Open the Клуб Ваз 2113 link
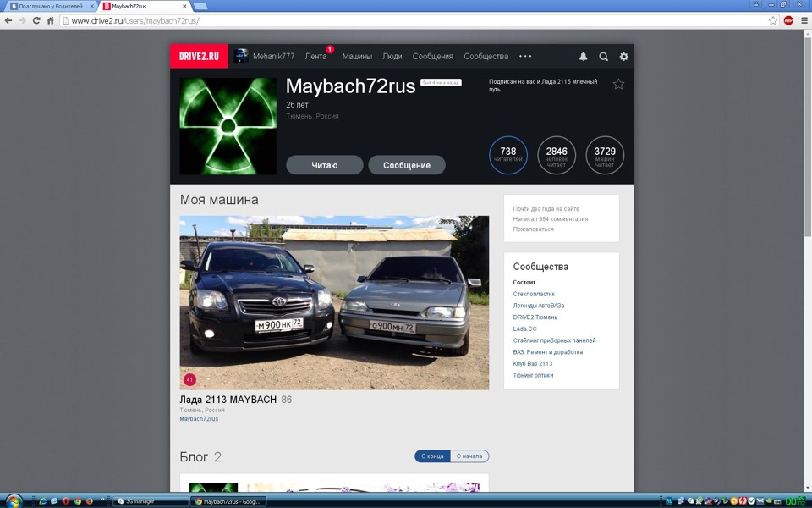 click(x=532, y=364)
